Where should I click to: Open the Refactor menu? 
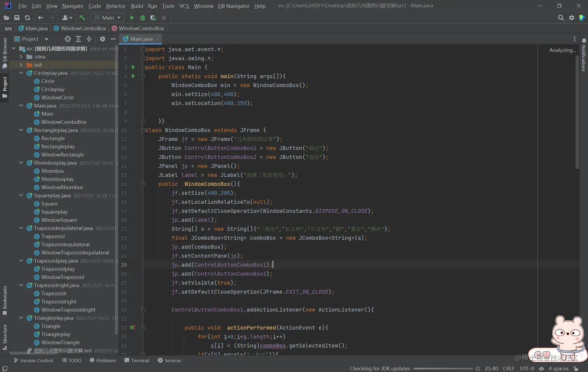[x=116, y=6]
